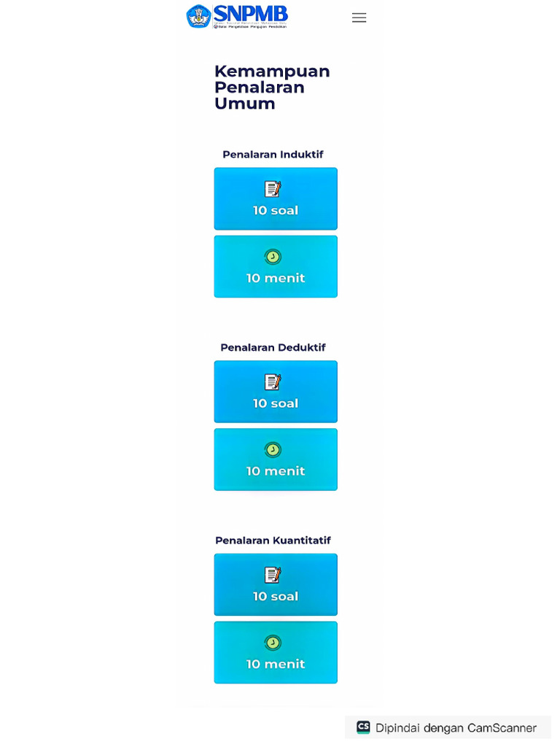
Task: Click the Penalaran Induktif section heading
Action: (273, 155)
